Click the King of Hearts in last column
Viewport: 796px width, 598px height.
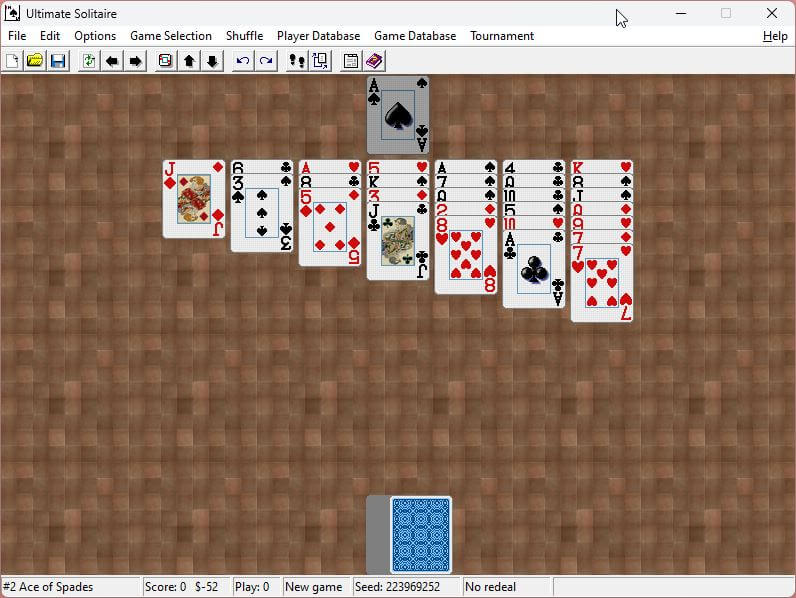[602, 167]
